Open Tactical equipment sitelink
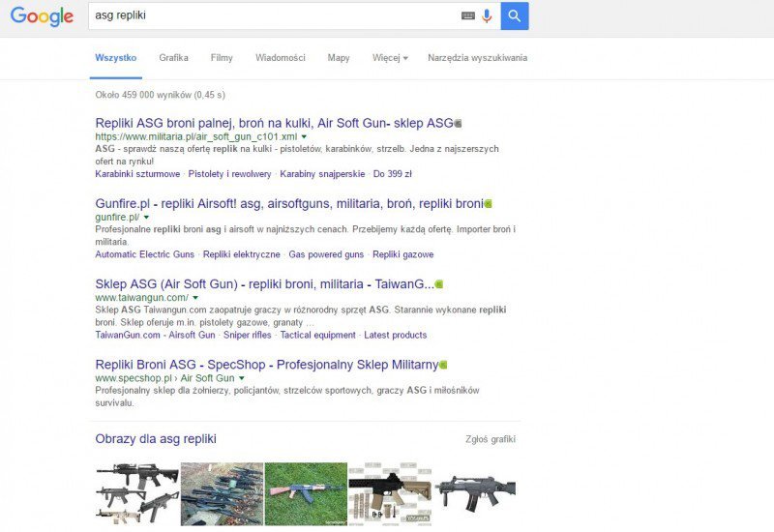 (x=318, y=335)
